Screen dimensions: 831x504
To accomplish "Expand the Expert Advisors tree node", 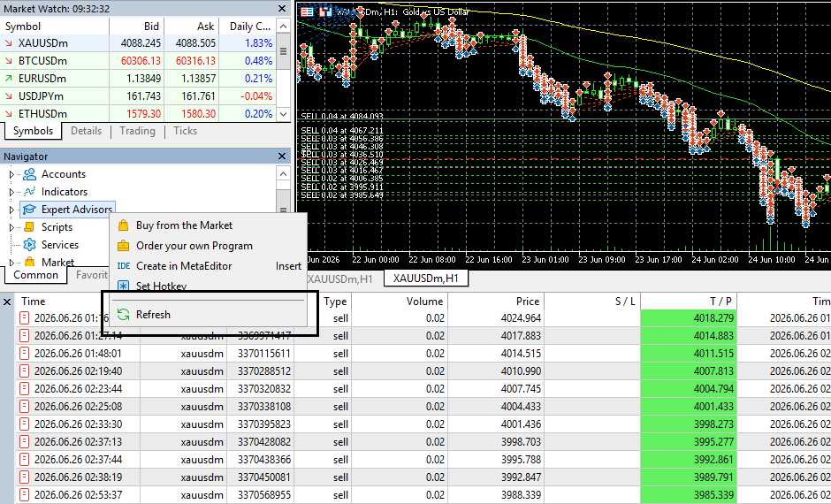I will [11, 210].
